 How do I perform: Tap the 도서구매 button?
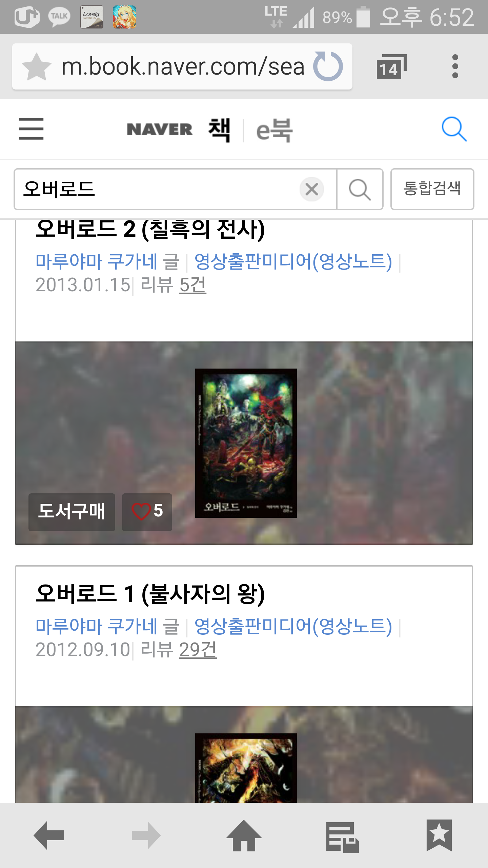coord(72,512)
